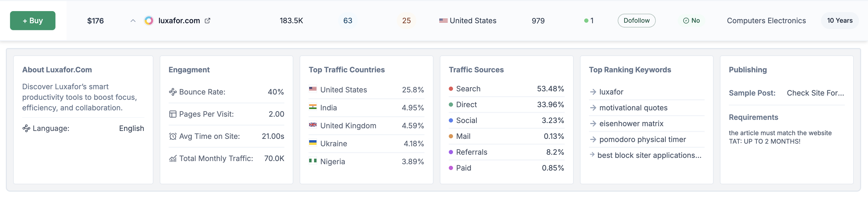Click the red Search traffic source dot

pyautogui.click(x=451, y=89)
